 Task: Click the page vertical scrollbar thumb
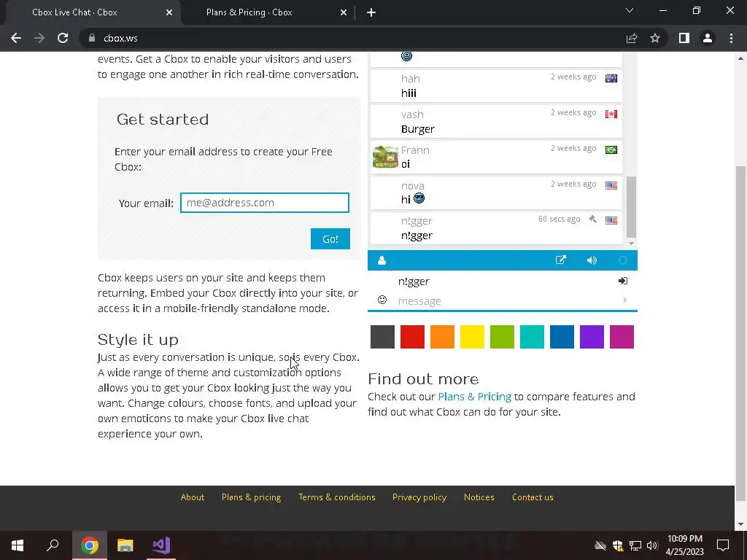[x=740, y=333]
